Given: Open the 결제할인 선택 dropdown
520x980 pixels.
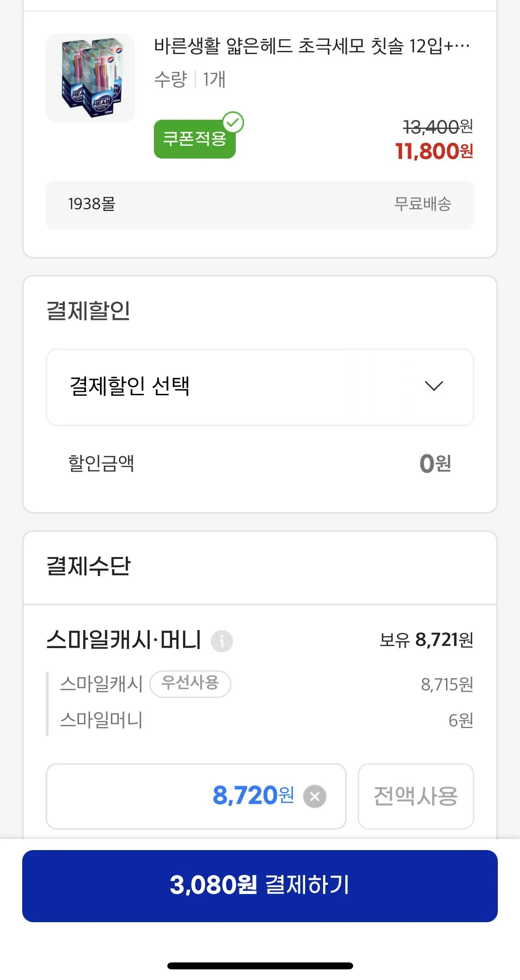Looking at the screenshot, I should coord(260,387).
